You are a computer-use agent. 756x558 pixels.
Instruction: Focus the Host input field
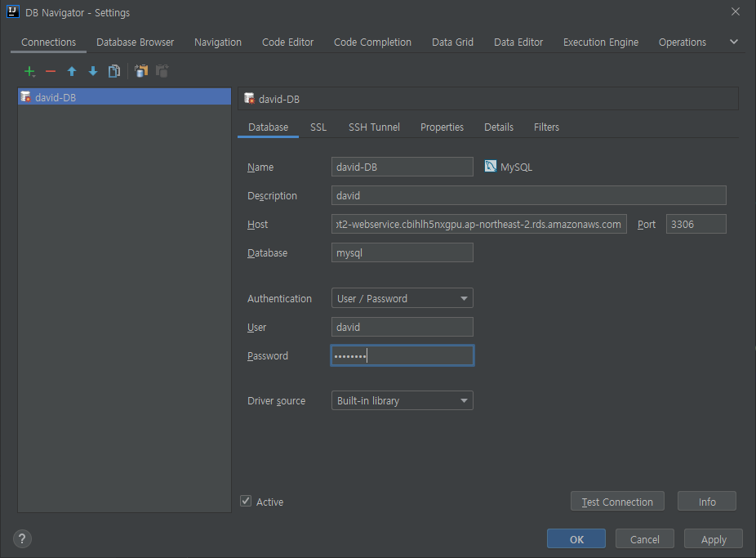coord(478,224)
